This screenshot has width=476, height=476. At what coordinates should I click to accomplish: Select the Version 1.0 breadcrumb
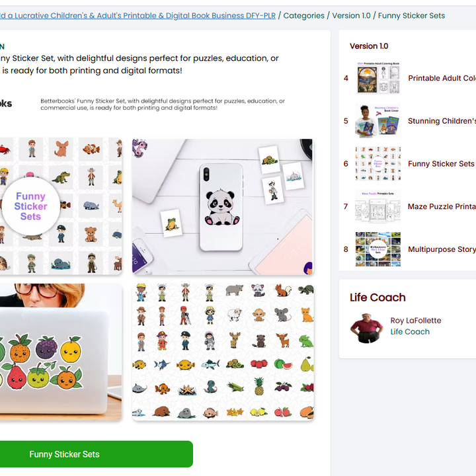click(351, 15)
